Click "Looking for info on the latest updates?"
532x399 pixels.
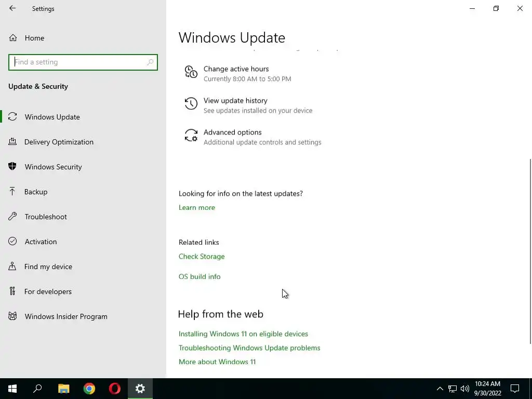[x=241, y=194]
